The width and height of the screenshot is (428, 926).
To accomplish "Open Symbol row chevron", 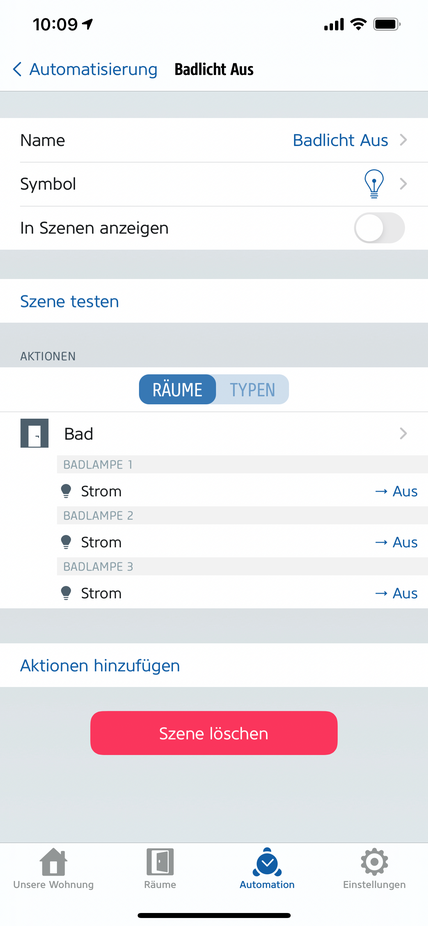I will 403,184.
